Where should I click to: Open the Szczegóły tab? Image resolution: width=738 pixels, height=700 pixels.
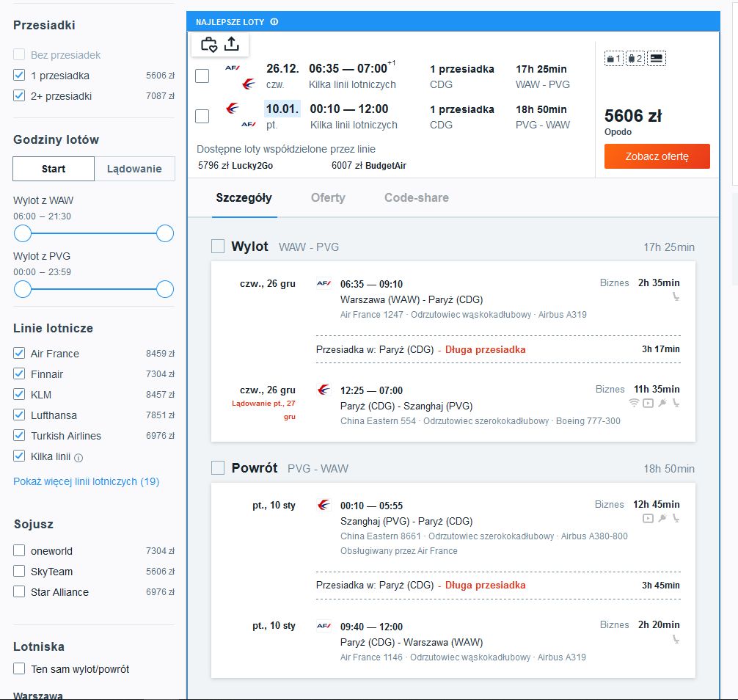coord(244,197)
